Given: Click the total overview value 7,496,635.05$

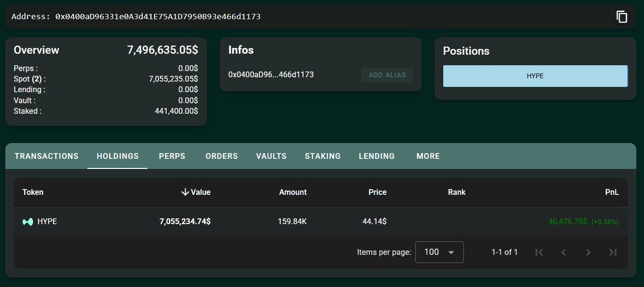Looking at the screenshot, I should pos(163,50).
